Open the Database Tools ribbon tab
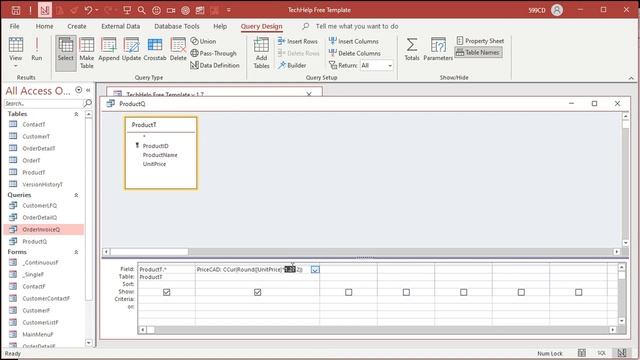Image resolution: width=640 pixels, height=360 pixels. pyautogui.click(x=177, y=26)
